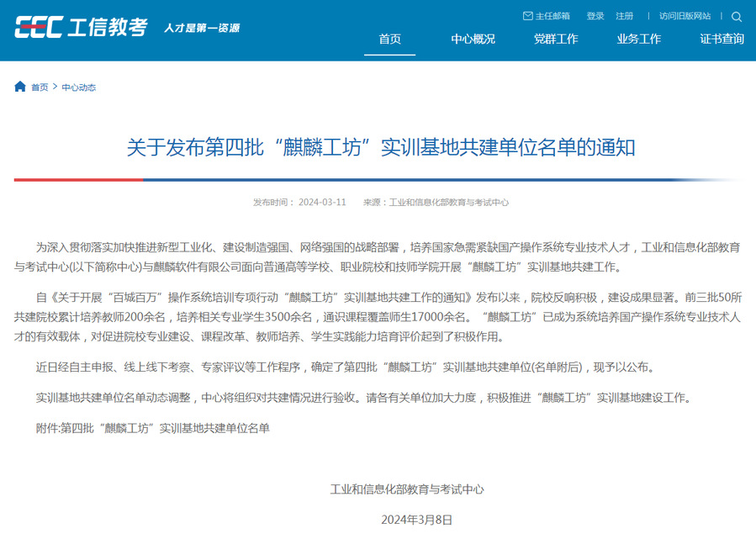
Task: Click the home icon in breadcrumb
Action: pyautogui.click(x=20, y=87)
